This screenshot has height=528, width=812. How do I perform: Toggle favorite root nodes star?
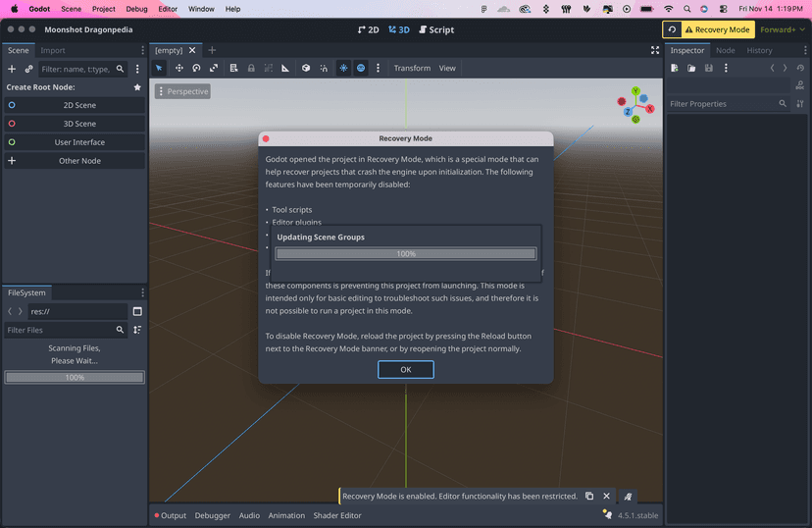(137, 87)
